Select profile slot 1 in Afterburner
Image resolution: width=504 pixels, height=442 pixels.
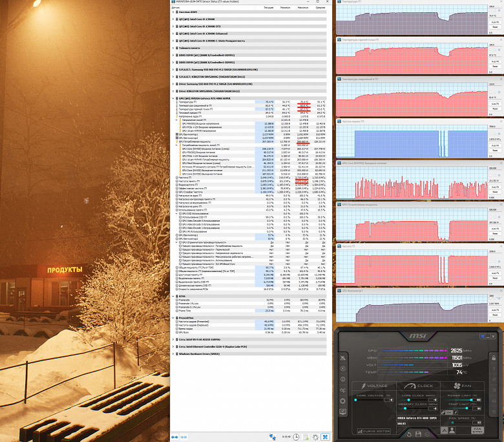click(494, 368)
